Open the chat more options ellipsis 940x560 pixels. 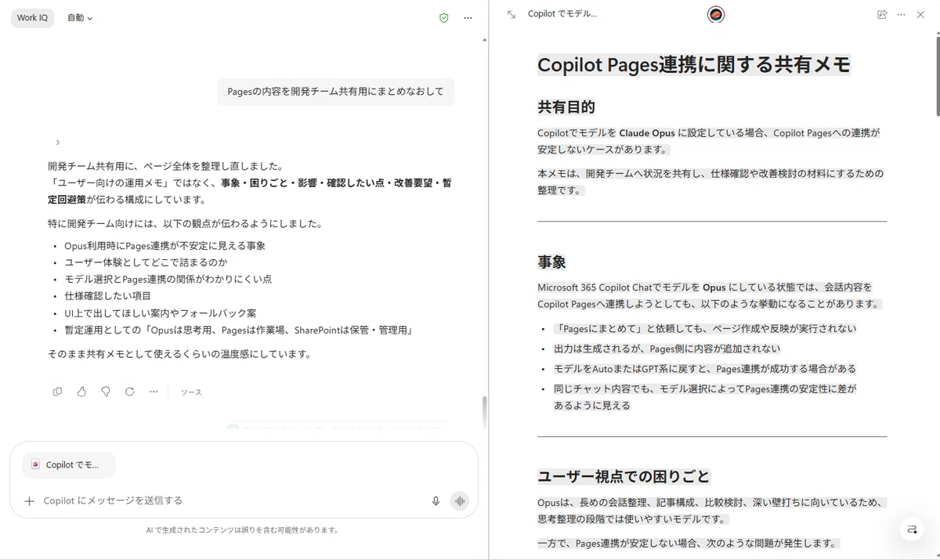[x=468, y=17]
